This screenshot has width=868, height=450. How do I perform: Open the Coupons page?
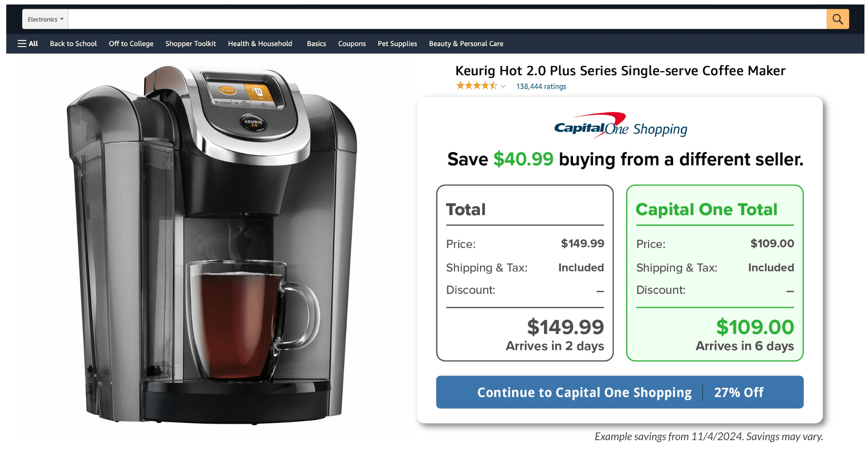(x=352, y=44)
